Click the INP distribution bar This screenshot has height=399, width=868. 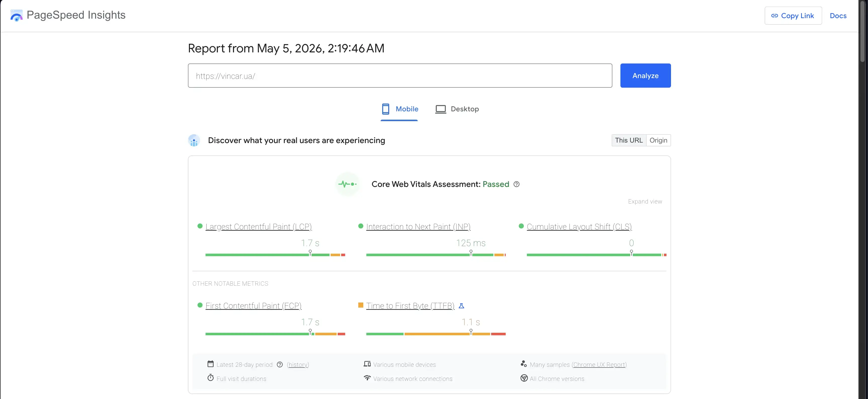(x=436, y=255)
